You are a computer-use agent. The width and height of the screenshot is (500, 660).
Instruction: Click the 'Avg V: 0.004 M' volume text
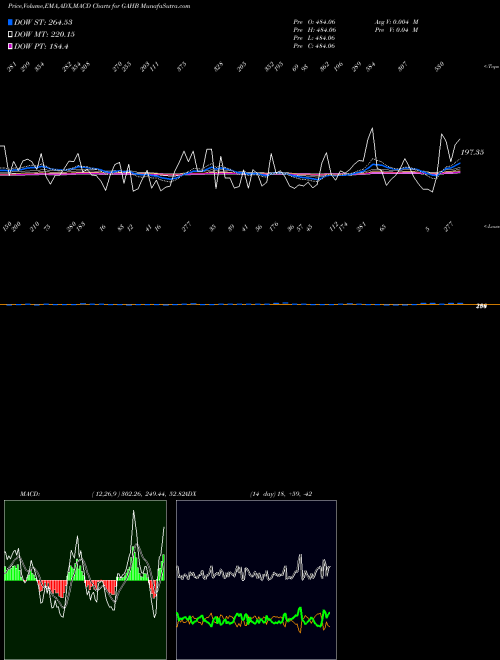coord(396,22)
